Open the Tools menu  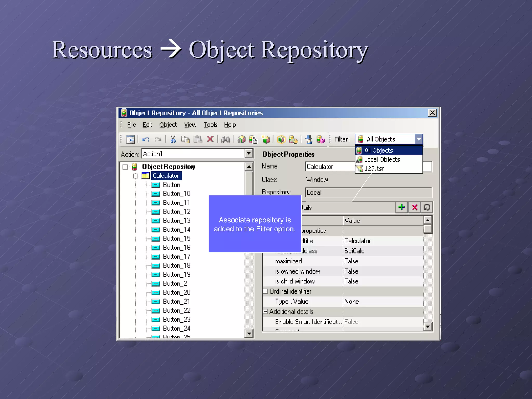tap(210, 125)
